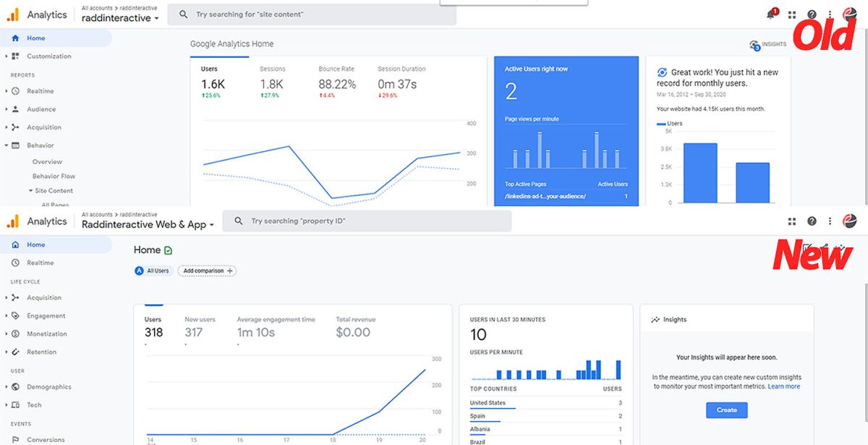868x445 pixels.
Task: Click the Insights icon near Google Analytics Home
Action: [754, 44]
